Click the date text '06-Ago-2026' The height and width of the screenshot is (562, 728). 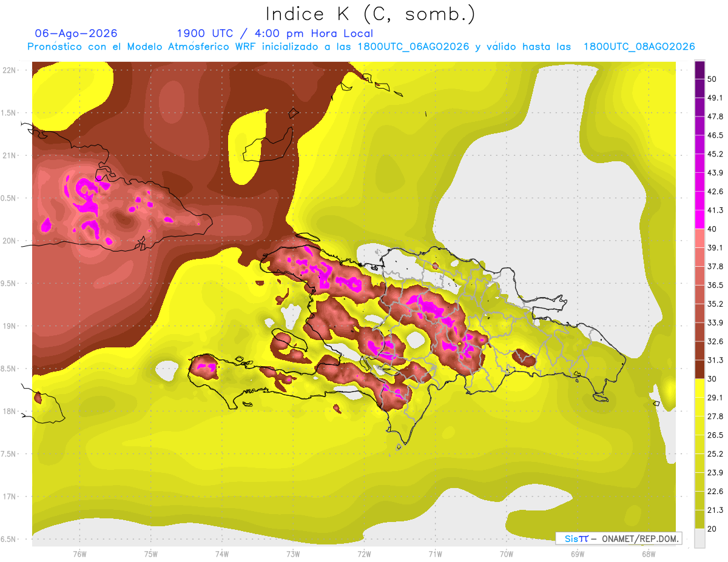76,33
